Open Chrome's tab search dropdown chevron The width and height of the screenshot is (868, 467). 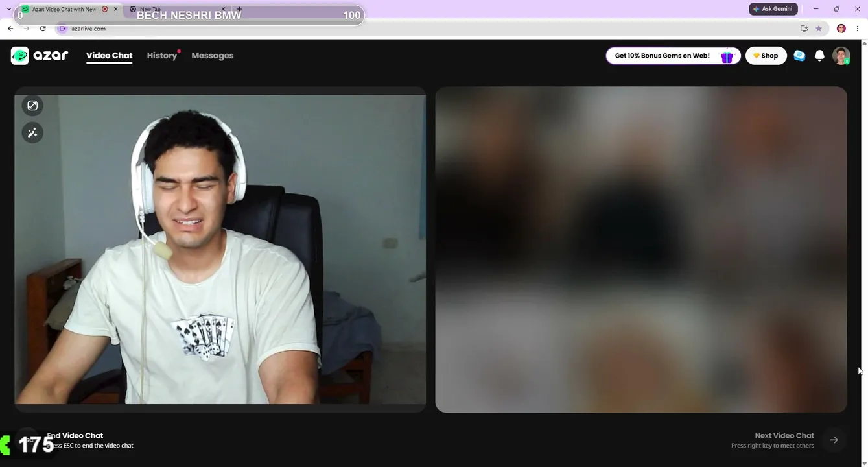click(8, 9)
